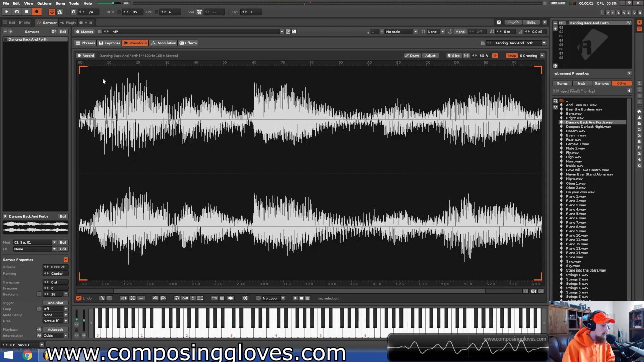The width and height of the screenshot is (644, 362).
Task: Toggle the Beatsync checkbox
Action: point(39,294)
